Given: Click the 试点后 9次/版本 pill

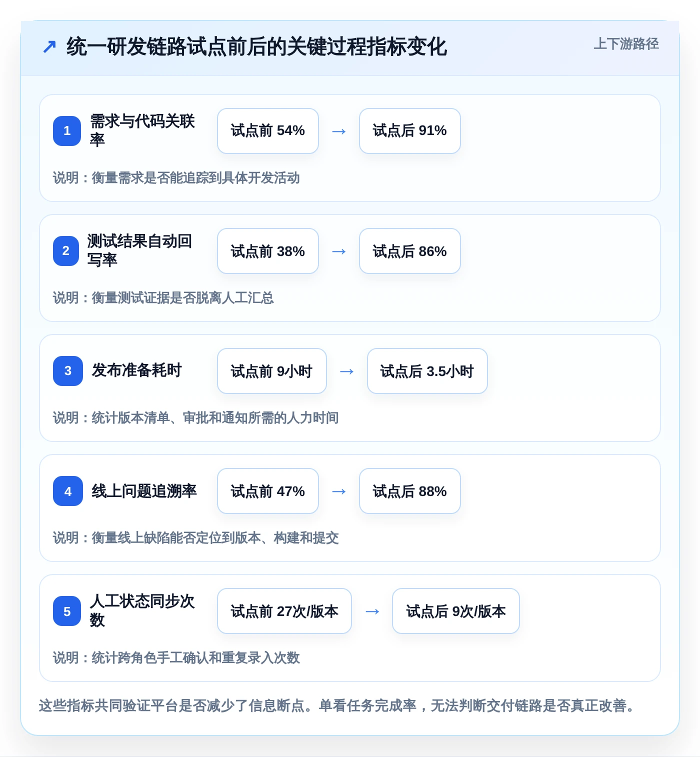Looking at the screenshot, I should pos(456,611).
